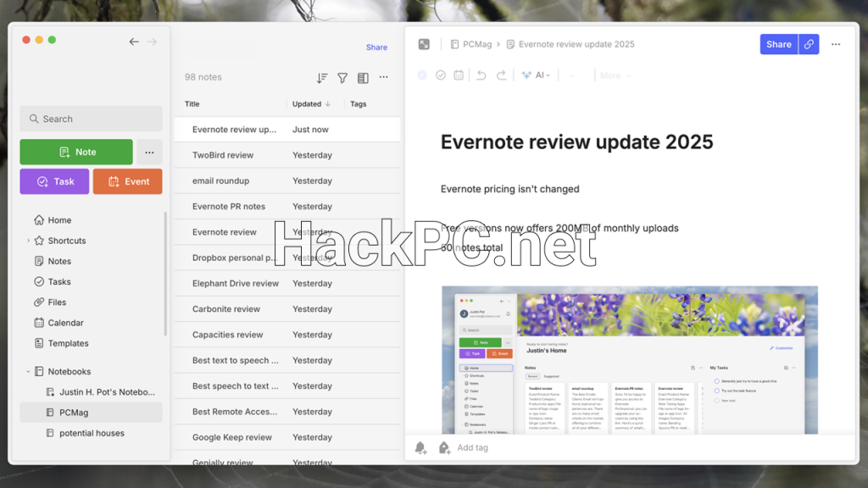Open the Best Remote Access note
Screen dimensions: 868x488
287,412
